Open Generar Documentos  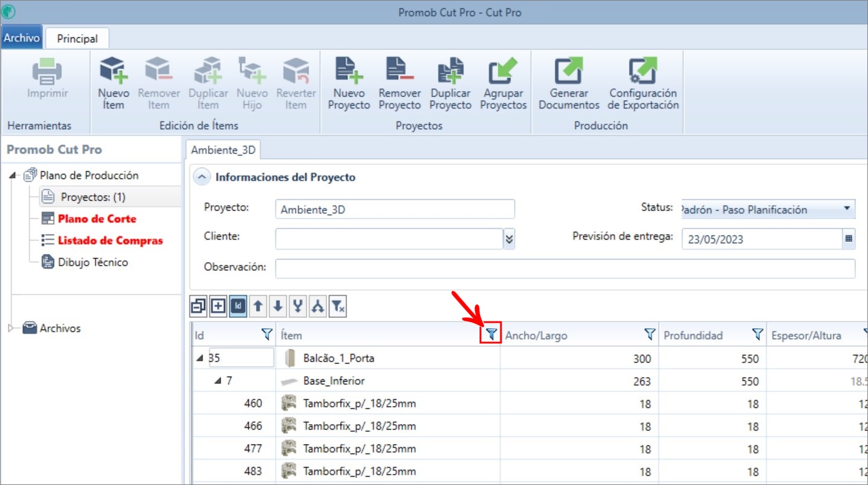tap(569, 84)
